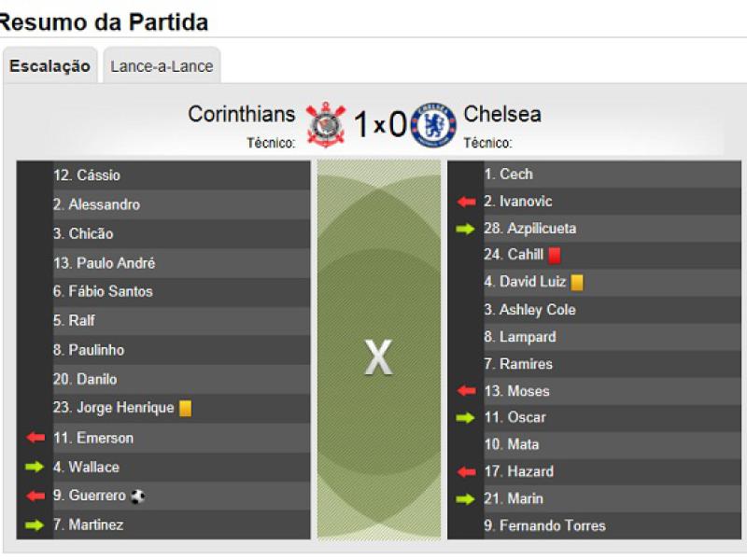This screenshot has width=747, height=560.
Task: Select the Escalação tab
Action: (x=50, y=66)
